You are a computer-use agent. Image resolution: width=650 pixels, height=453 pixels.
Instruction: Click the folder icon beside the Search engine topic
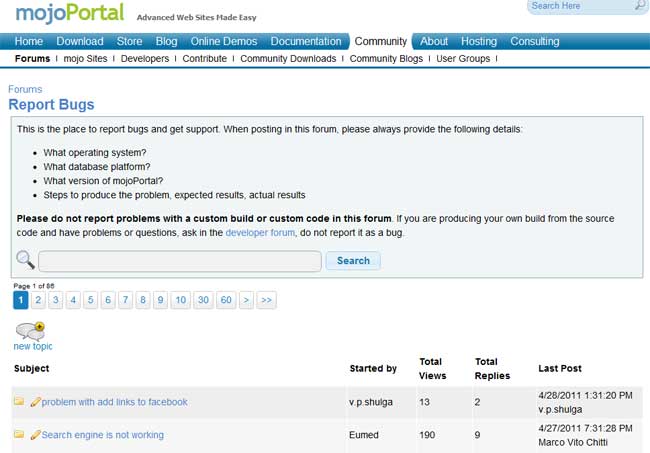(x=19, y=435)
